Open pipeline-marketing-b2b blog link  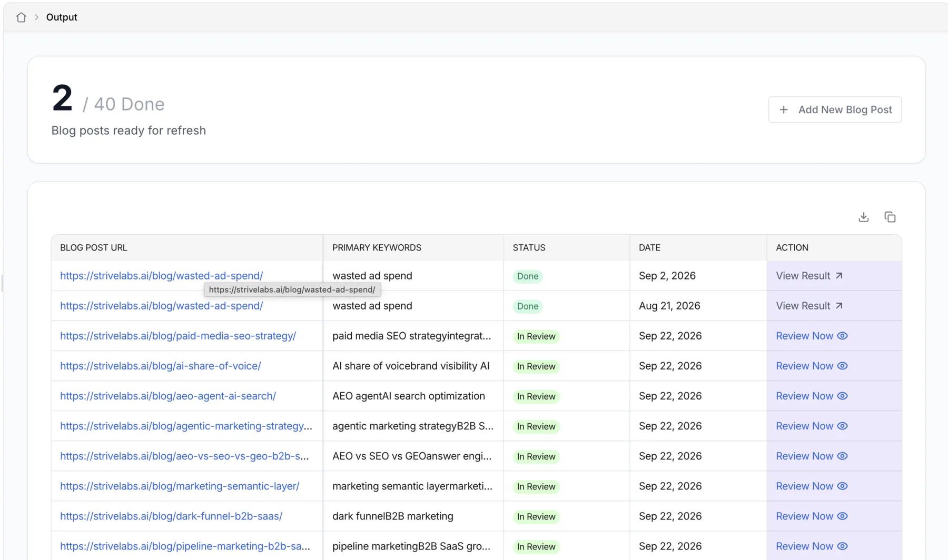click(x=185, y=546)
